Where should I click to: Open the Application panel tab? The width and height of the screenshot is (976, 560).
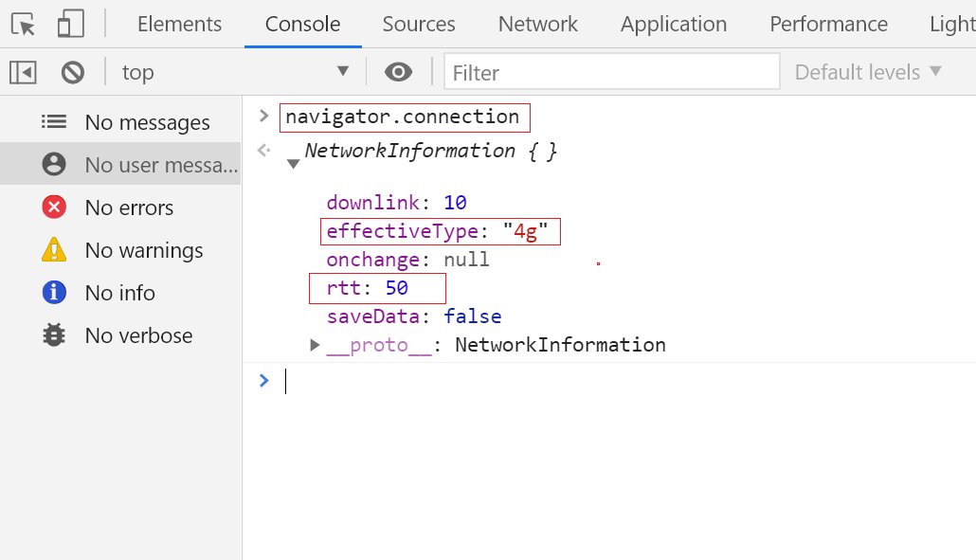[x=674, y=24]
